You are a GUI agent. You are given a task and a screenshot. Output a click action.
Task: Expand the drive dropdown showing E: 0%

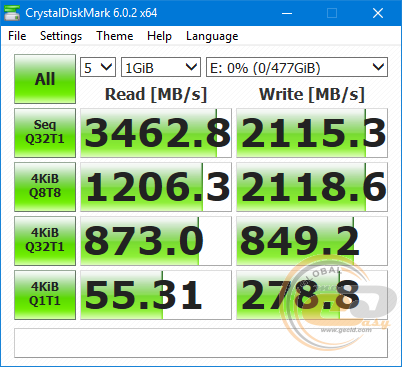point(297,68)
